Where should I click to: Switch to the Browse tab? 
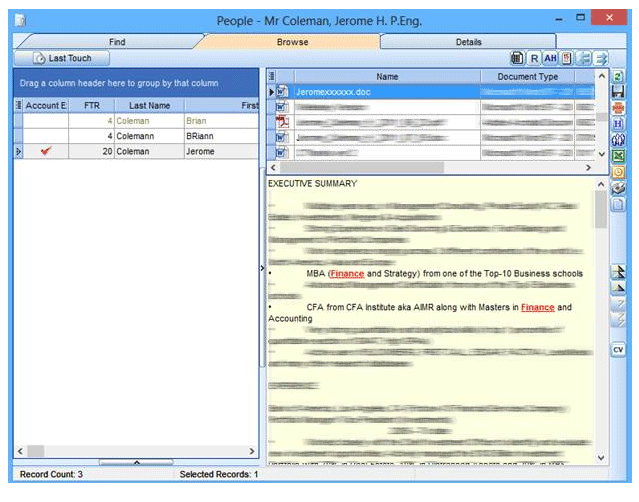pyautogui.click(x=292, y=42)
